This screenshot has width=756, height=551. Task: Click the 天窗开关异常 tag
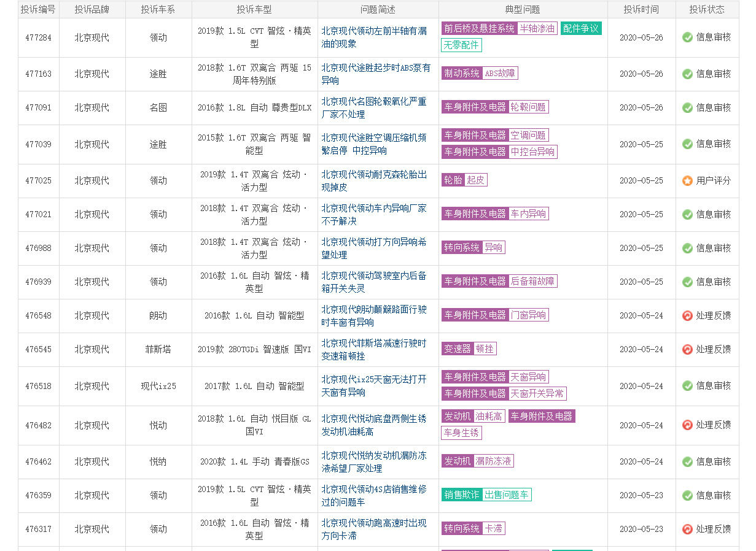(x=537, y=394)
